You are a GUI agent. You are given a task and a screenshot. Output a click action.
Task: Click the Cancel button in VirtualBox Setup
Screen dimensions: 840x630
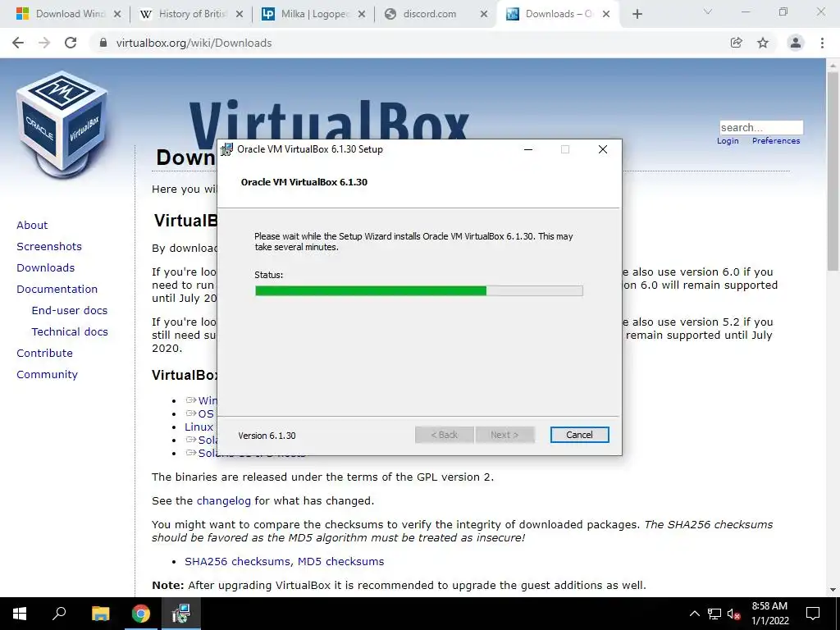(x=579, y=435)
